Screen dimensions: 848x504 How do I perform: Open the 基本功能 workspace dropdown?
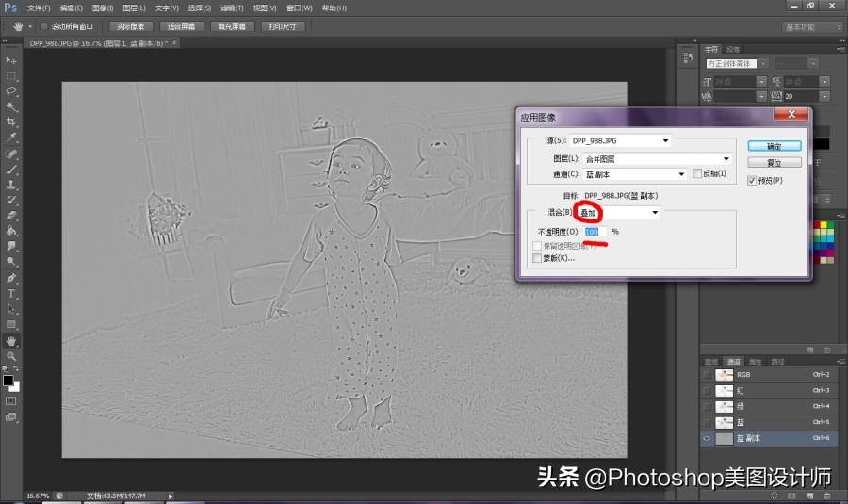coord(813,27)
